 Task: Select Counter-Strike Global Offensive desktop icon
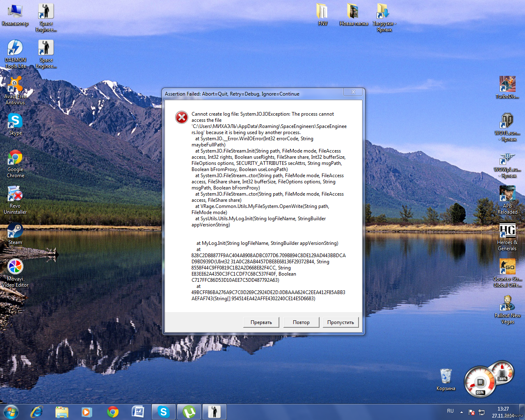point(507,268)
